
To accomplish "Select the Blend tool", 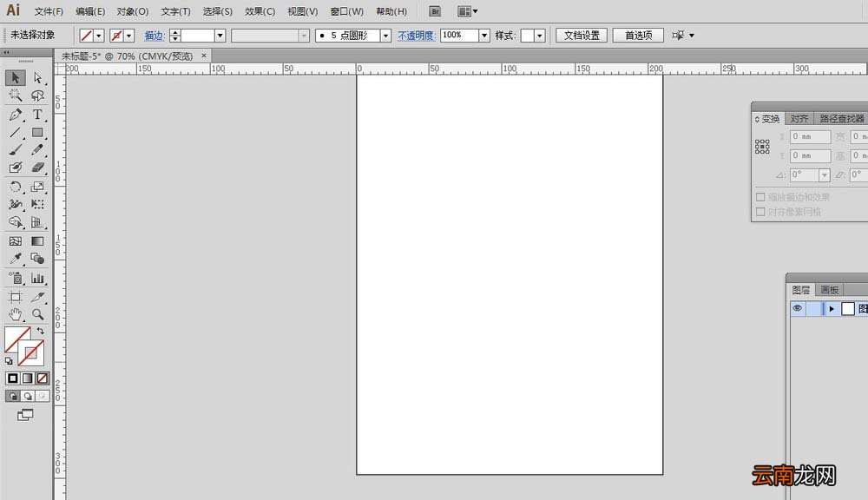I will coord(37,259).
